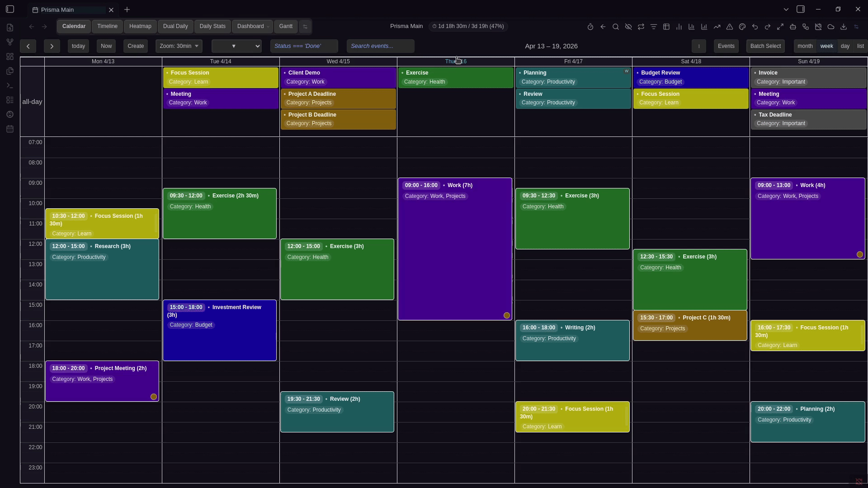Toggle the crossed-out eye visibility icon
Screen dimensions: 868x488
point(628,27)
